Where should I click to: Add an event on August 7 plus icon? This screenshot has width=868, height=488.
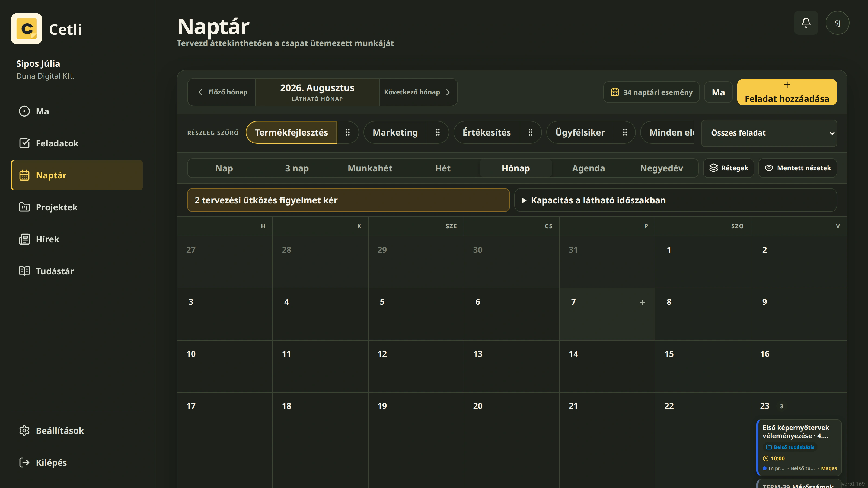(643, 302)
